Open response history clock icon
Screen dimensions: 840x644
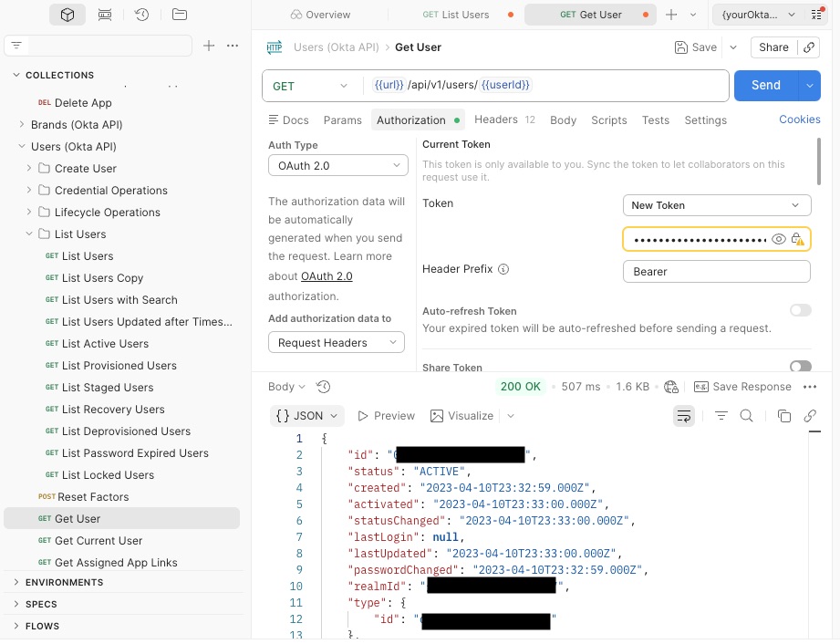pyautogui.click(x=323, y=386)
